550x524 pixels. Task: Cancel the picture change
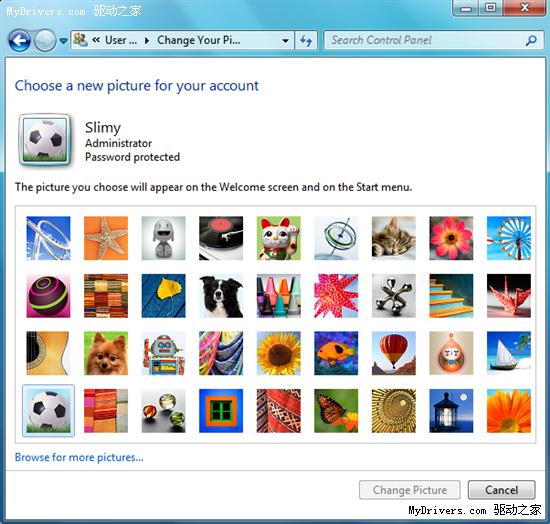click(502, 490)
